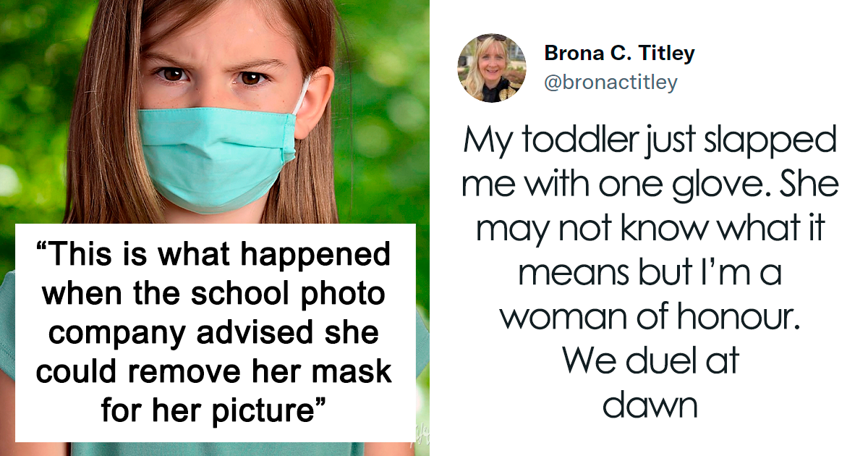868x456 pixels.
Task: Click the word "dawn" in the tweet
Action: 650,405
